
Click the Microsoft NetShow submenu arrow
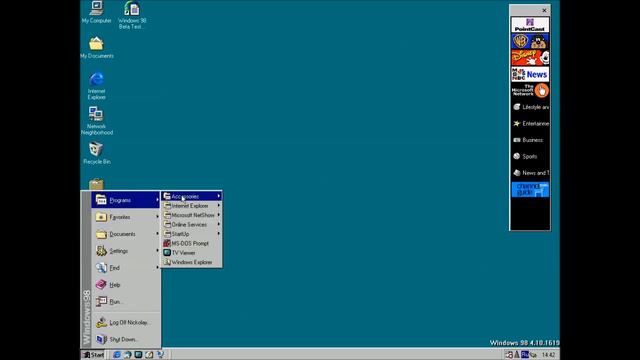pyautogui.click(x=219, y=215)
